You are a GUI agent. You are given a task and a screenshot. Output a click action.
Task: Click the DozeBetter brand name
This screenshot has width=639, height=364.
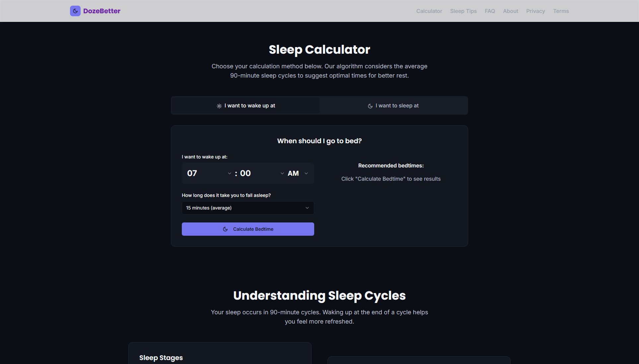[x=102, y=11]
